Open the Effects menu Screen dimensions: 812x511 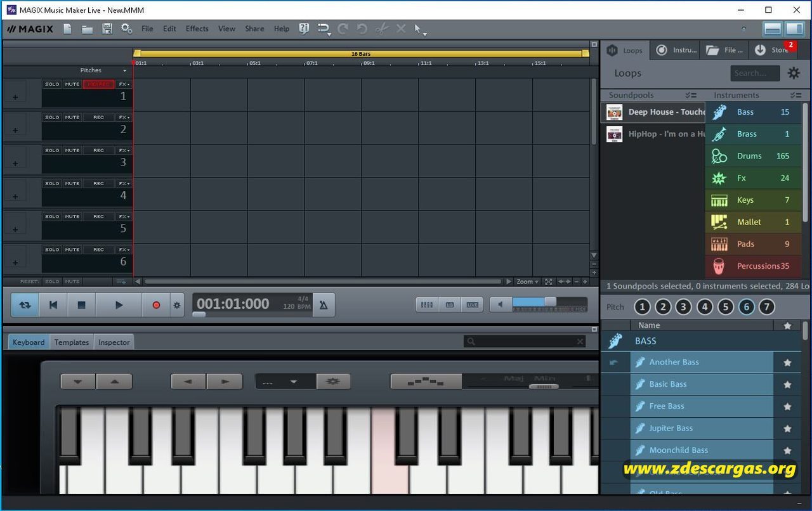click(x=197, y=29)
